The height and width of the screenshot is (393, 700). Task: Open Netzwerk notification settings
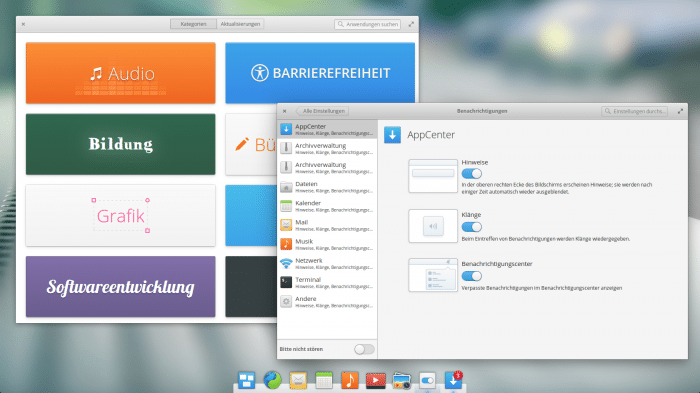pyautogui.click(x=327, y=263)
